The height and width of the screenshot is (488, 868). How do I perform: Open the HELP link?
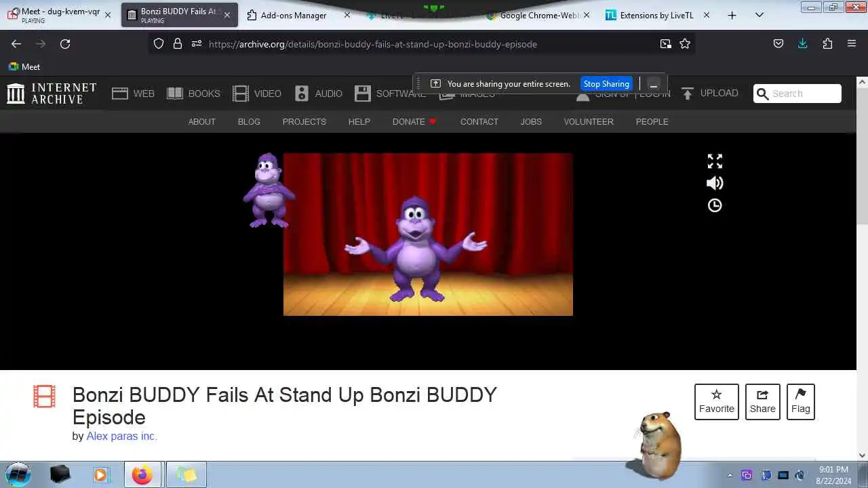(x=359, y=122)
